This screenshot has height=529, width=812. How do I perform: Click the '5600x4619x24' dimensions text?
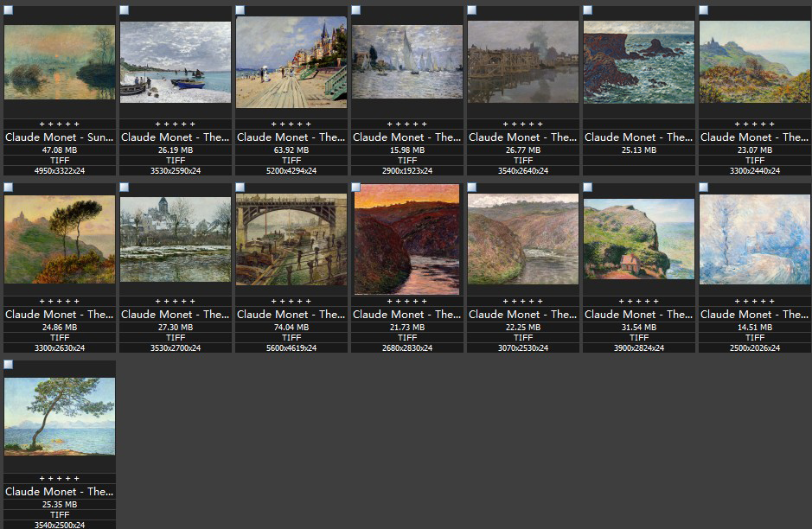click(x=291, y=348)
